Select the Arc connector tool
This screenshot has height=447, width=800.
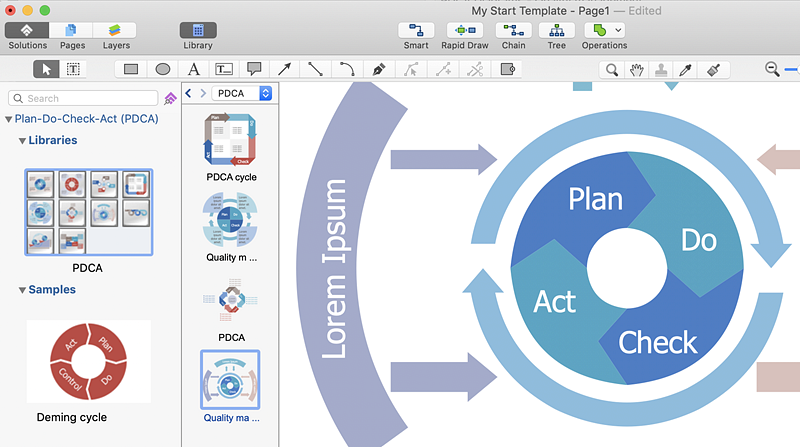(x=346, y=69)
